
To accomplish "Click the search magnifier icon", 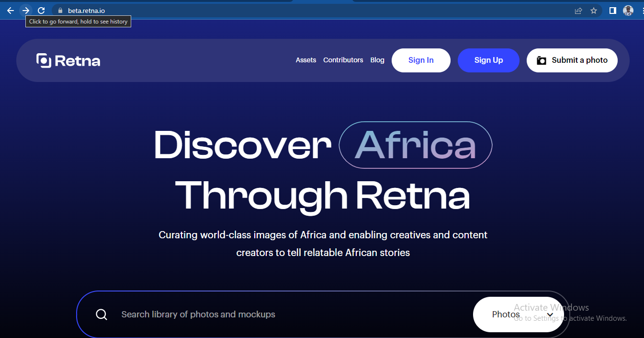I will (102, 315).
